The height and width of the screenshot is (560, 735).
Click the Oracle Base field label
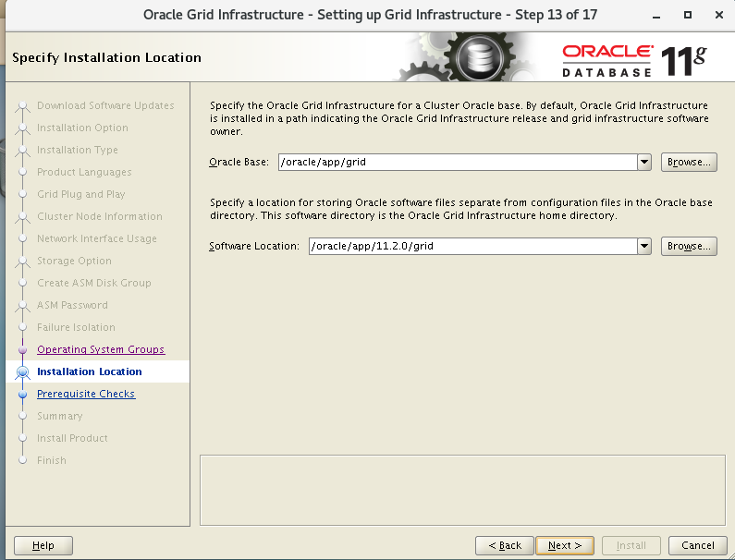(x=239, y=162)
